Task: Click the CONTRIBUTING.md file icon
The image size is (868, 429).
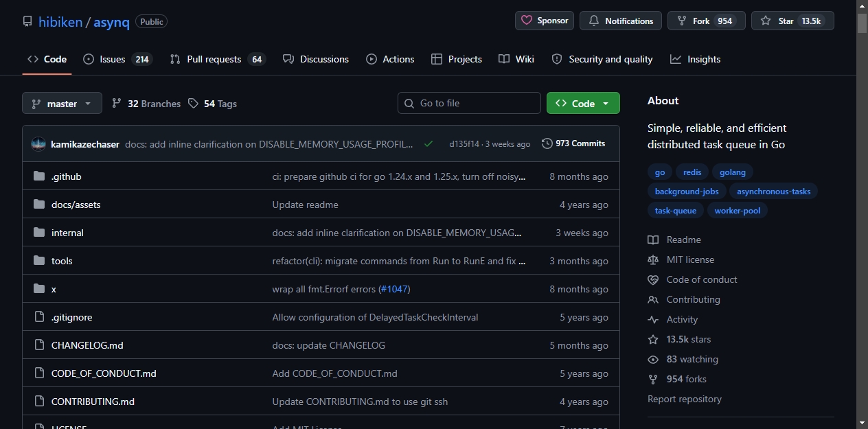Action: click(39, 402)
